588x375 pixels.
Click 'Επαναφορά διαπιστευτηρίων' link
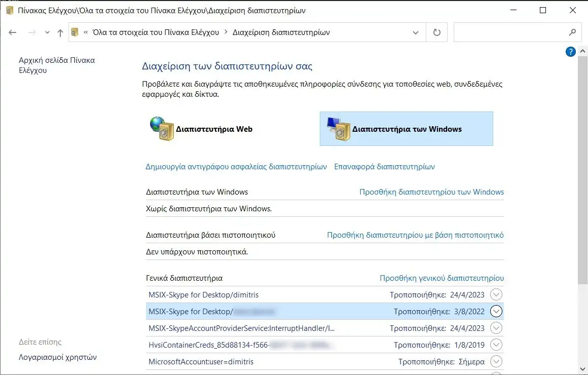pyautogui.click(x=384, y=167)
